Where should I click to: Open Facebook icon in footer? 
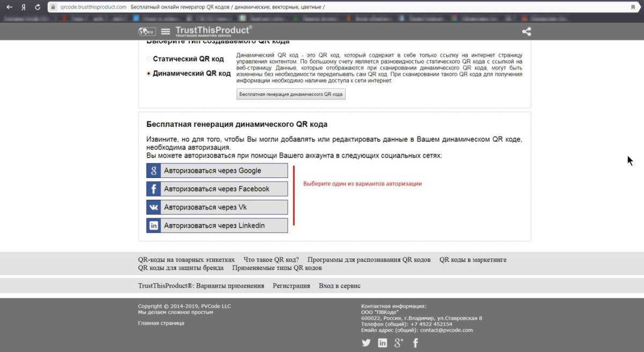pyautogui.click(x=415, y=343)
